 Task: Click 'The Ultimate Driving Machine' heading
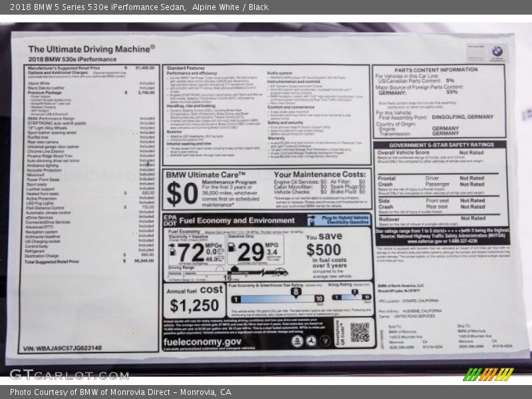(x=92, y=49)
